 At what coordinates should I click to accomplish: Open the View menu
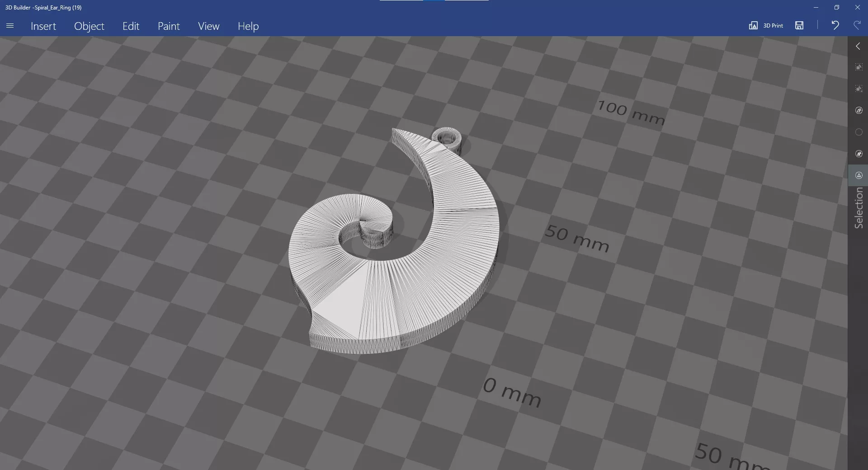pyautogui.click(x=208, y=26)
